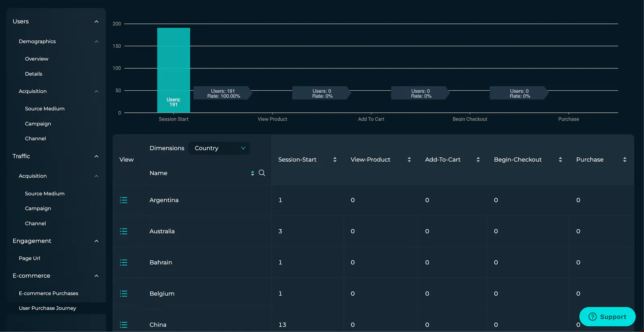Open the Country dimensions dropdown
Viewport: 644px width, 332px height.
pos(219,148)
